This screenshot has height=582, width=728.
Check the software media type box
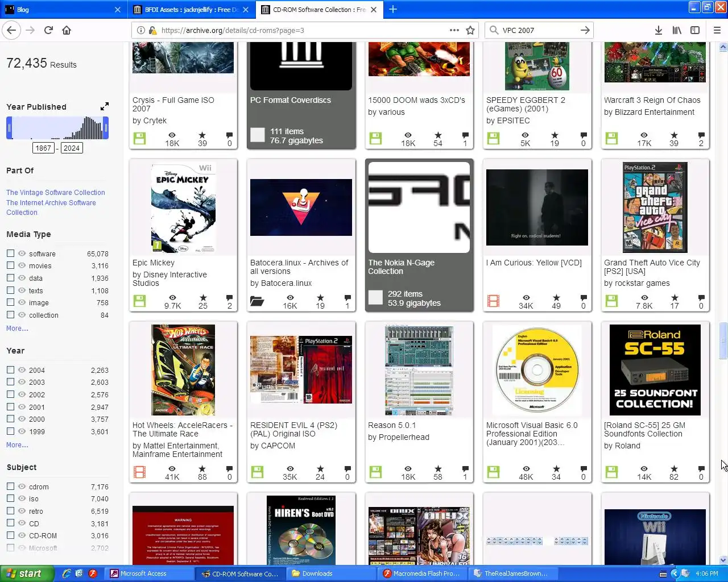click(x=10, y=253)
